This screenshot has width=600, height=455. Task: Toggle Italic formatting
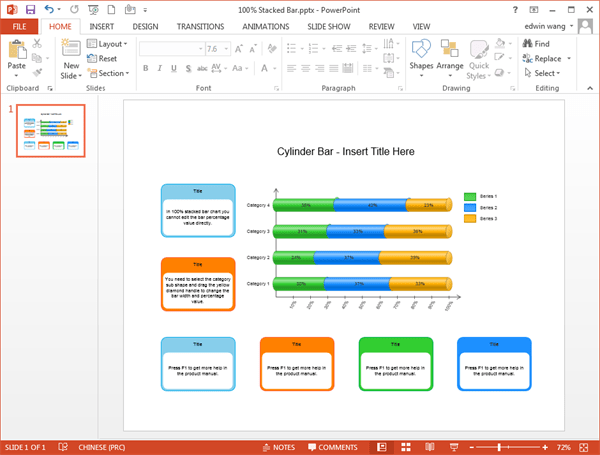point(160,68)
